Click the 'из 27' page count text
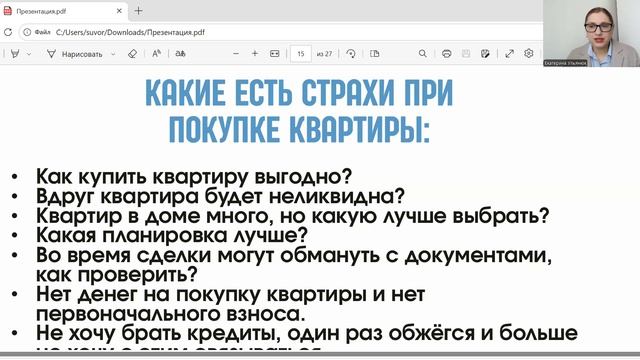Viewport: 640px width, 360px height. point(324,54)
